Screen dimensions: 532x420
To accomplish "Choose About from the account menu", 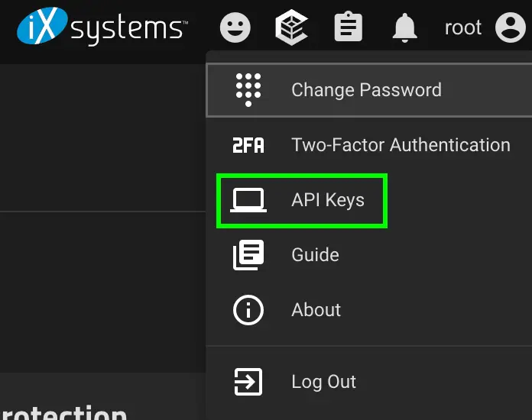I will (316, 310).
